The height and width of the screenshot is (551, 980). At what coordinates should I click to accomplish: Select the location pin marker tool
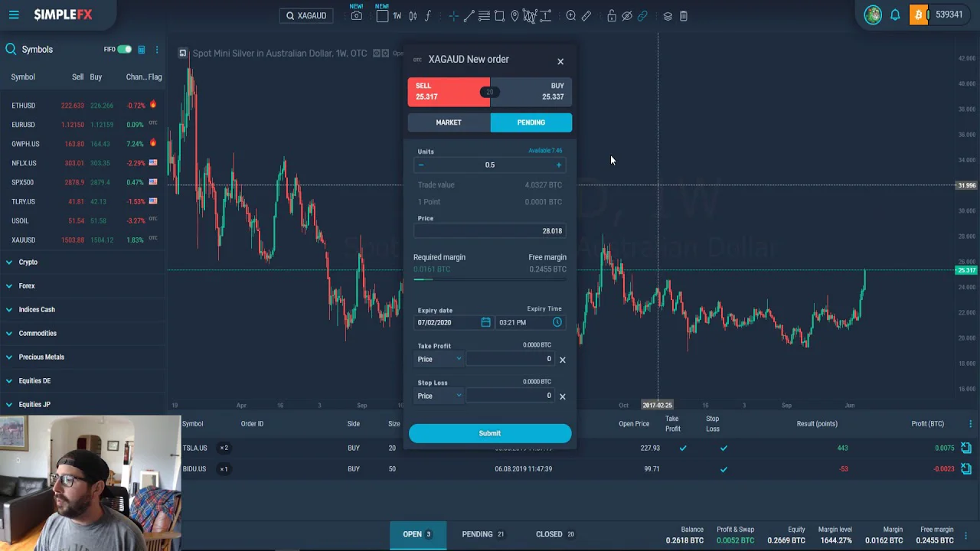pyautogui.click(x=514, y=16)
